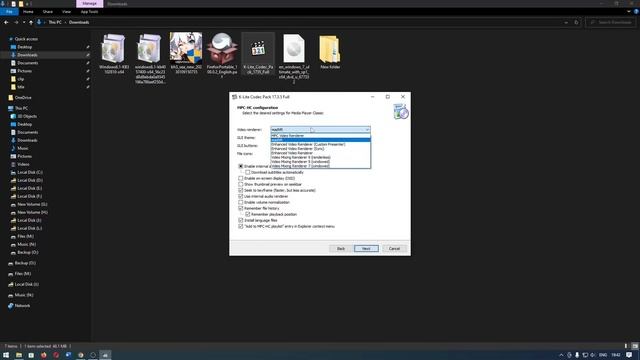Cancel the K-Lite Codec Pack setup
Image resolution: width=640 pixels, height=360 pixels.
tap(394, 249)
